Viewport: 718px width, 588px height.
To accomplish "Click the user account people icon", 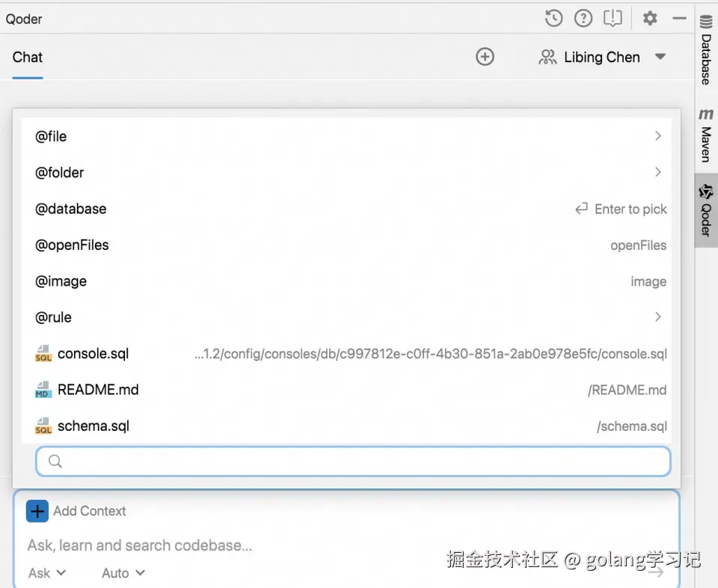I will click(x=547, y=58).
